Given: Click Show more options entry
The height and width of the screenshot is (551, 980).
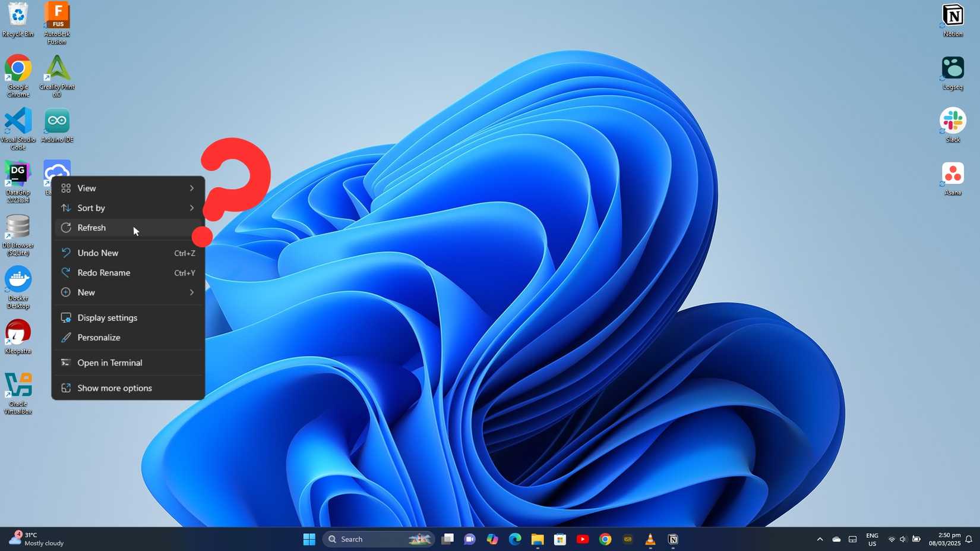Looking at the screenshot, I should point(128,388).
